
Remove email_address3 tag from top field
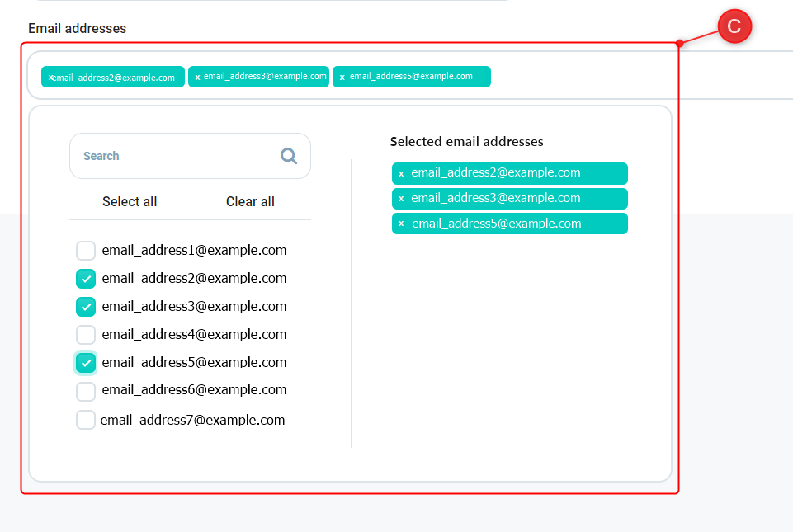(197, 77)
